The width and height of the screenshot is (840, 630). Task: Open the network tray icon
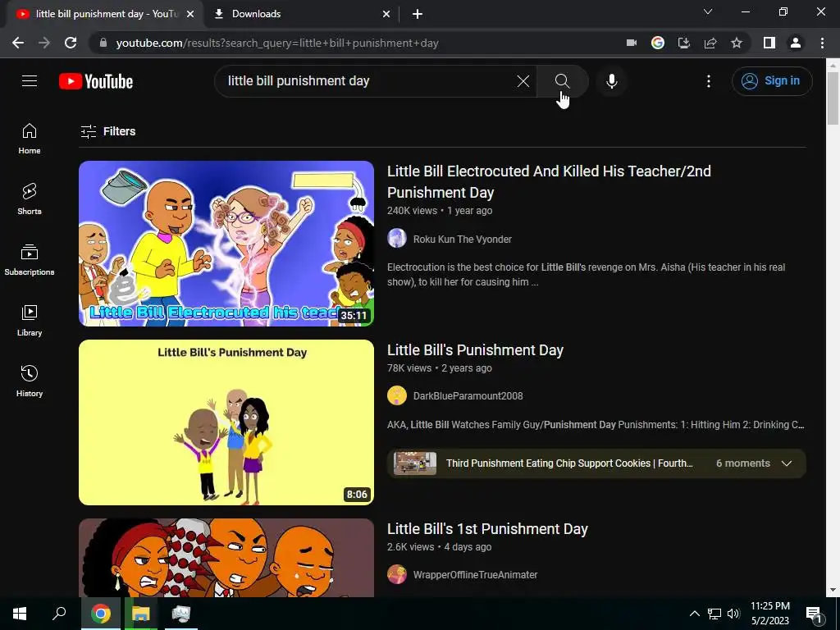point(714,614)
